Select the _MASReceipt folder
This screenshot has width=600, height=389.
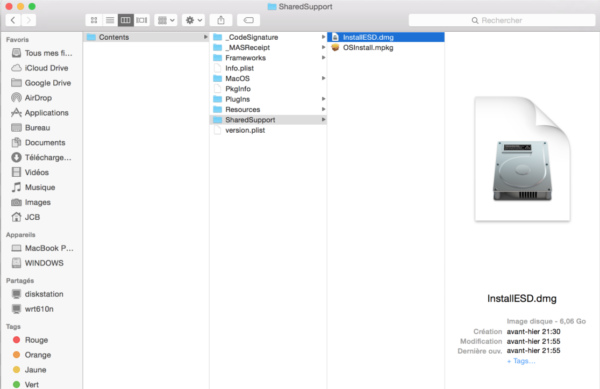268,47
